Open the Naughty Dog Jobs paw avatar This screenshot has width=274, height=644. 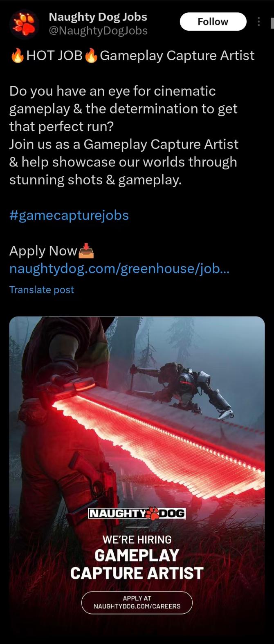(24, 24)
